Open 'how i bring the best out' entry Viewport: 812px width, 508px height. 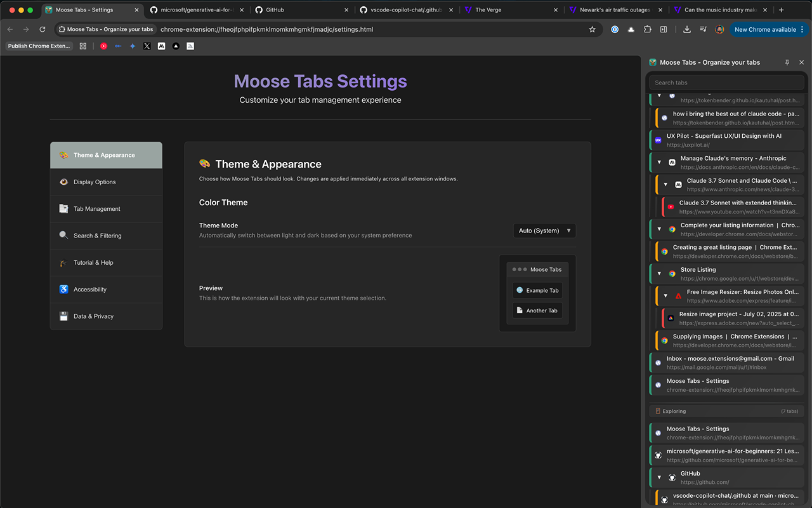[x=730, y=118]
